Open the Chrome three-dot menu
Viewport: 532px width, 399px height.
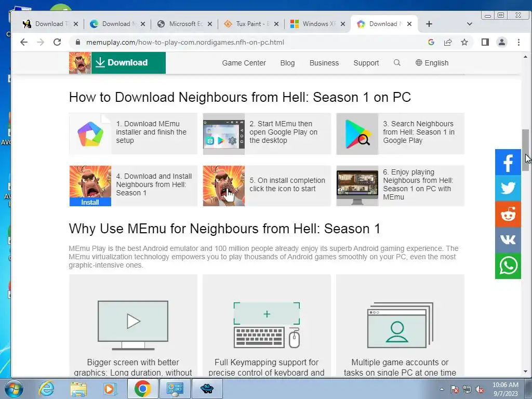518,42
